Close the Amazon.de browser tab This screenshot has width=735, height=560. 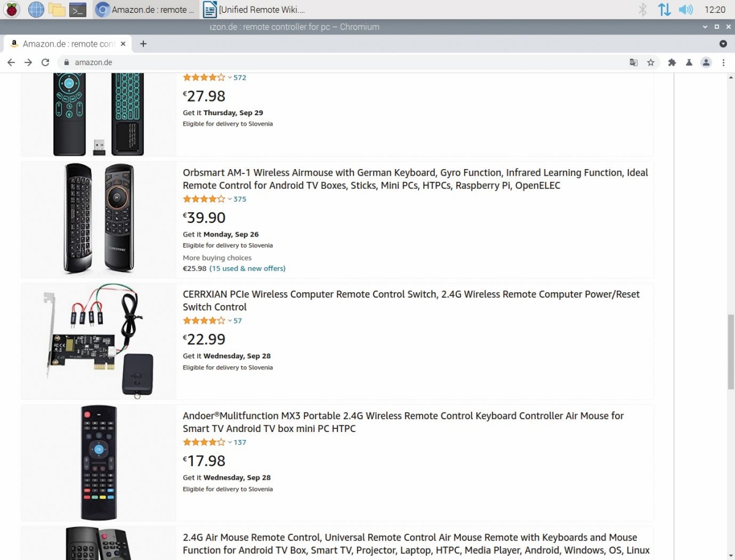(123, 44)
